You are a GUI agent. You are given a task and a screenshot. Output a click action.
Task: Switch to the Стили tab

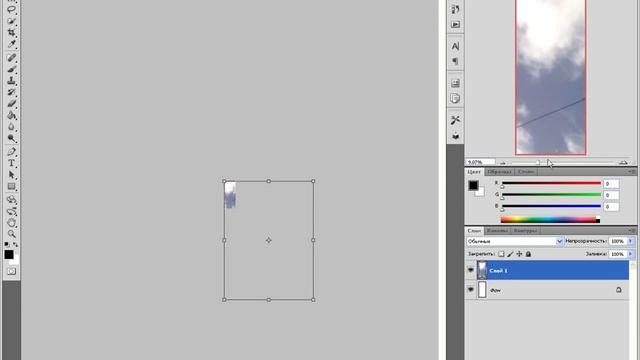[526, 172]
